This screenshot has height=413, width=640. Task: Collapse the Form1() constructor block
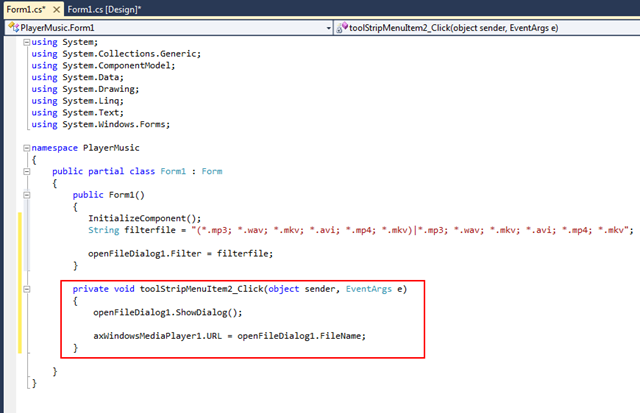(27, 195)
